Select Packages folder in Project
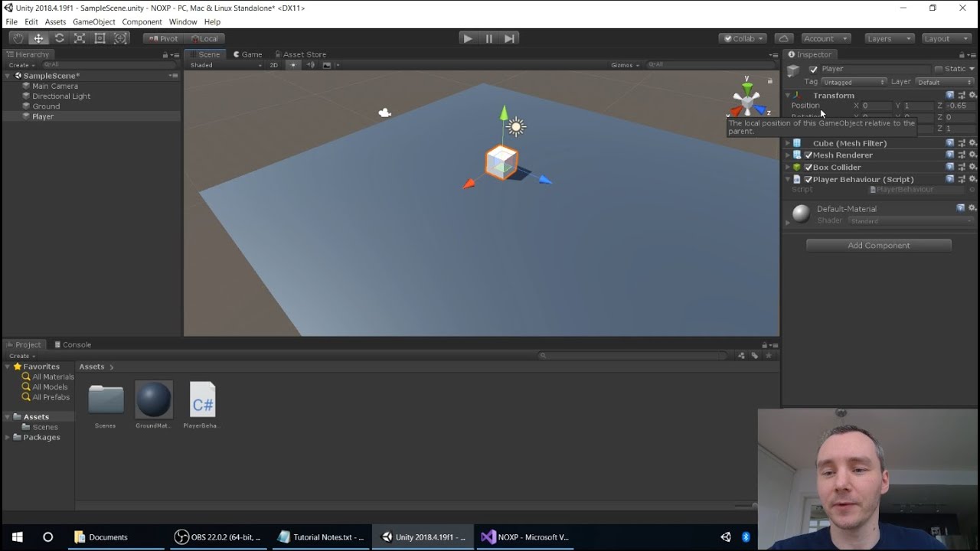The image size is (980, 551). click(41, 437)
